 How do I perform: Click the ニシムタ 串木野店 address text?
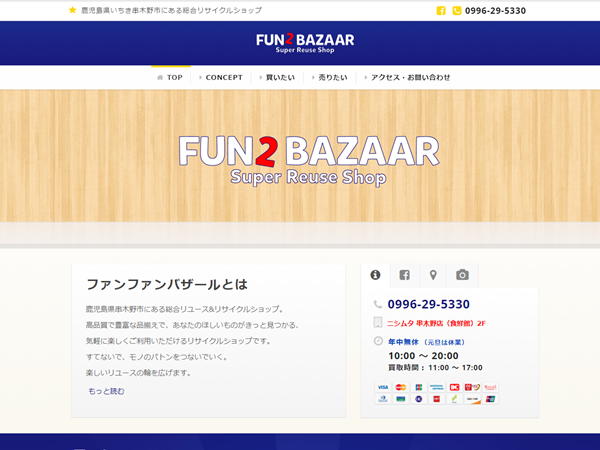pyautogui.click(x=436, y=323)
